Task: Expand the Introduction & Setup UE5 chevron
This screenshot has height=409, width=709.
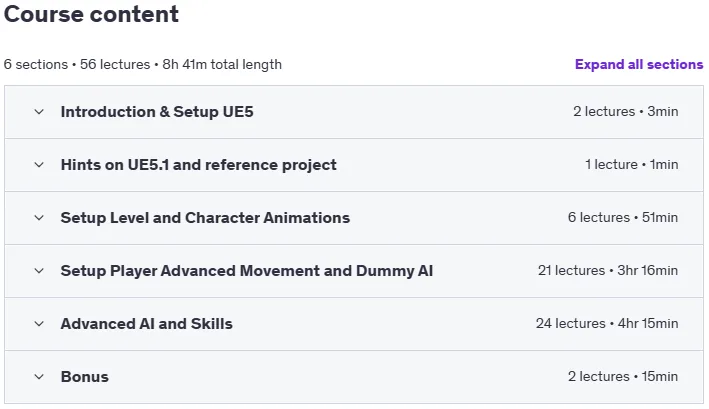Action: tap(39, 112)
